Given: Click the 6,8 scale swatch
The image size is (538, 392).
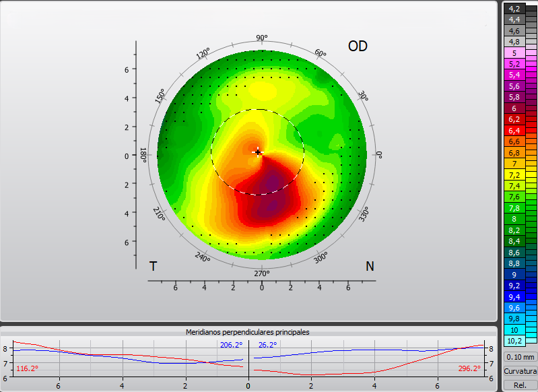Looking at the screenshot, I should 514,152.
